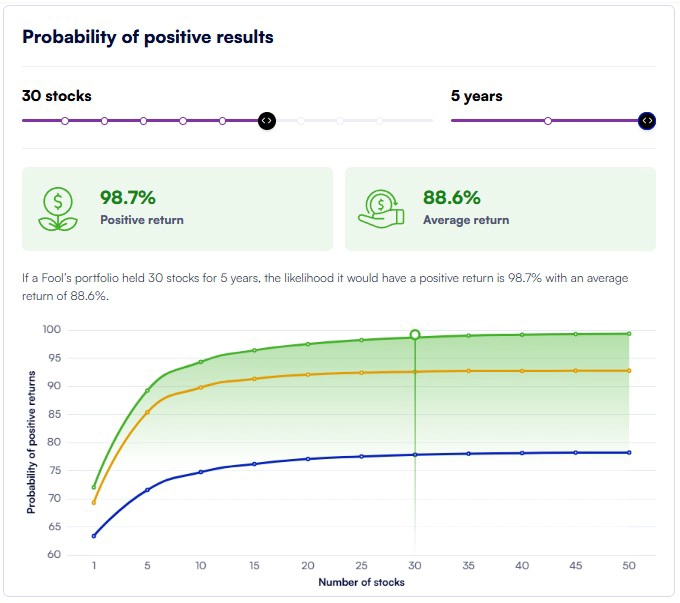Screen dimensions: 680x603
Task: Click the 98.7% positive return value
Action: click(128, 198)
